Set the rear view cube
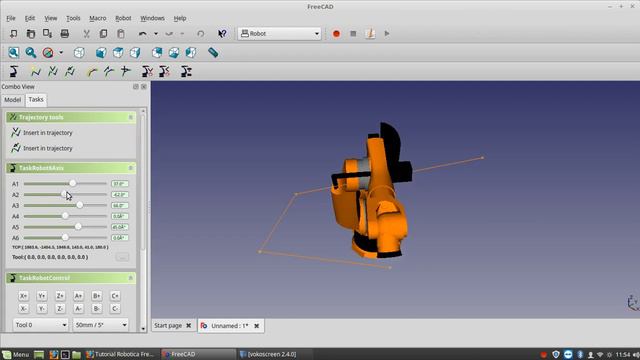 157,52
